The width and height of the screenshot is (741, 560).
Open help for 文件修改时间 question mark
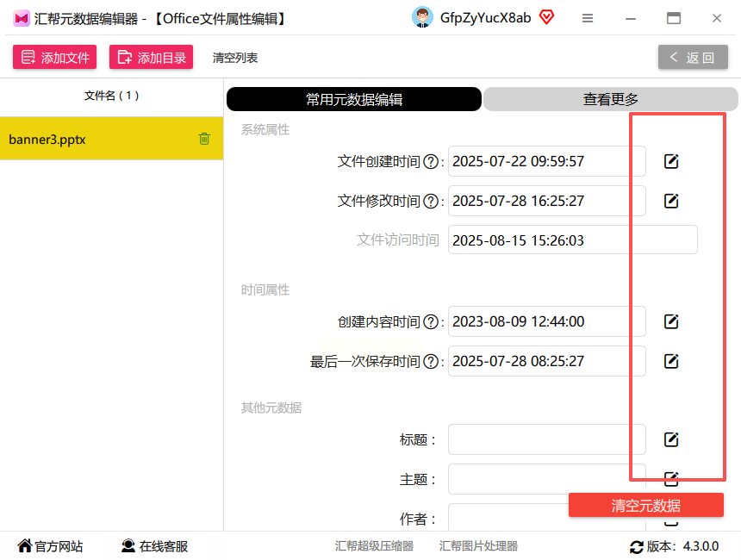coord(431,202)
